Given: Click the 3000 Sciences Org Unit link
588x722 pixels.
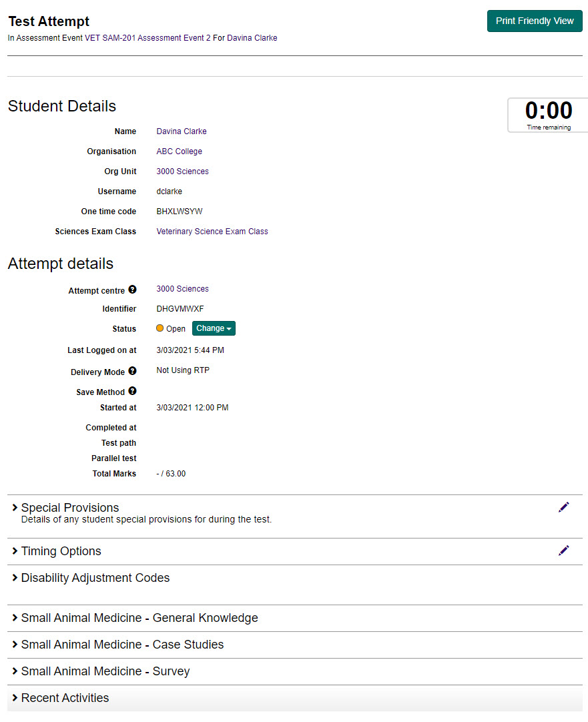Looking at the screenshot, I should pos(182,171).
